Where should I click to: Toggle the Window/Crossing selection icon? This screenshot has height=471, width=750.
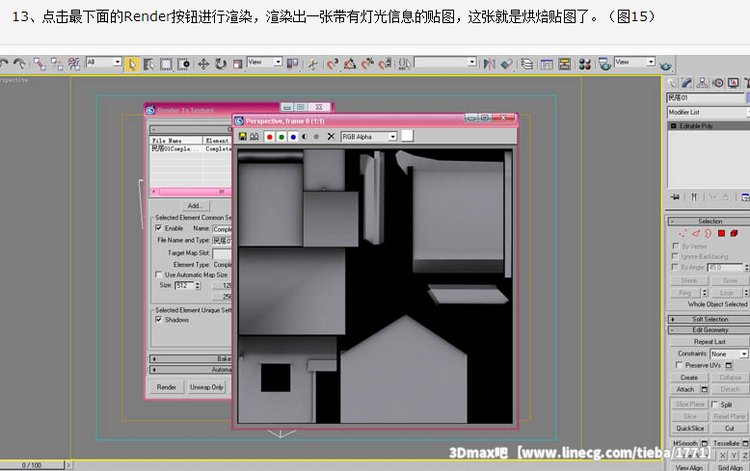183,64
